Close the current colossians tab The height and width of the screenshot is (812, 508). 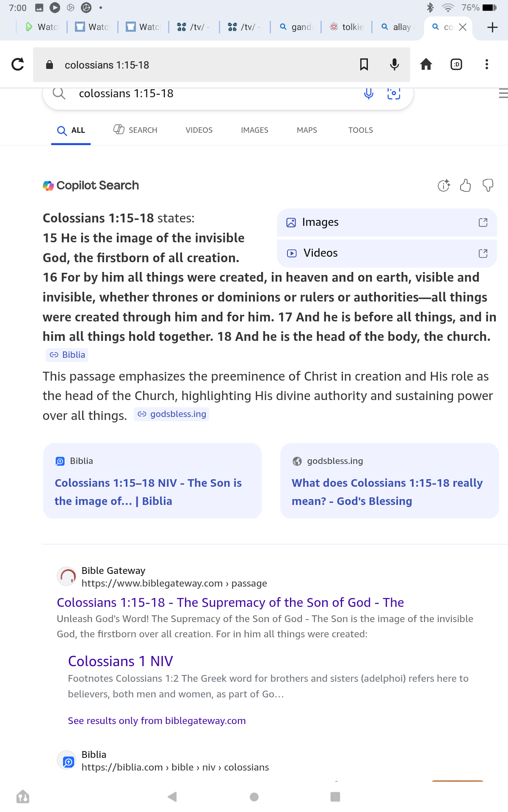[463, 27]
